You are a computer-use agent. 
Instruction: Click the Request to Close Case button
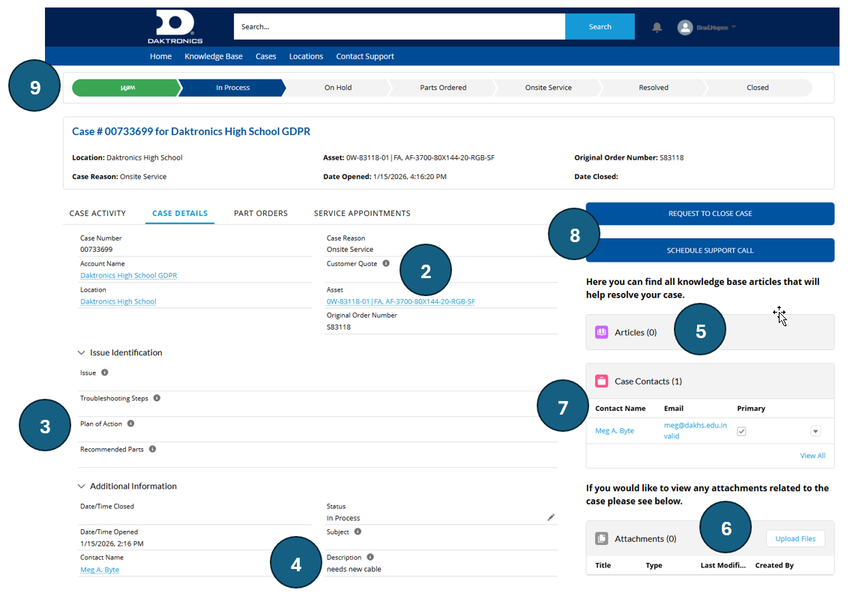pos(711,214)
